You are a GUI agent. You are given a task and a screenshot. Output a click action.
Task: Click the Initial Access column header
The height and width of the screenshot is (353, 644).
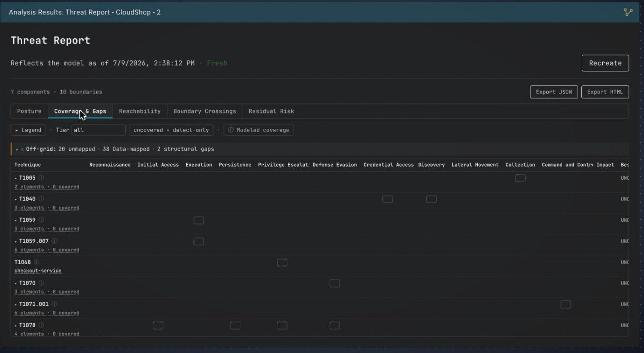coord(158,165)
